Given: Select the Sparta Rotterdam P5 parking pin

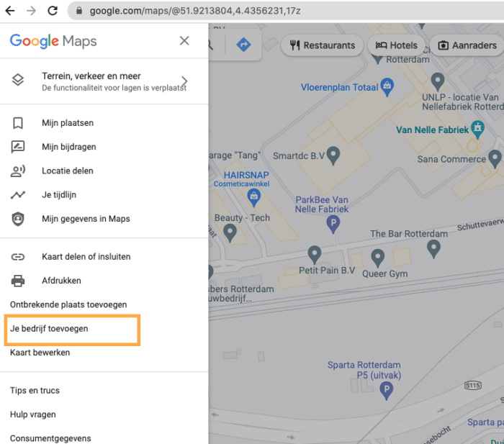Looking at the screenshot, I should [387, 390].
